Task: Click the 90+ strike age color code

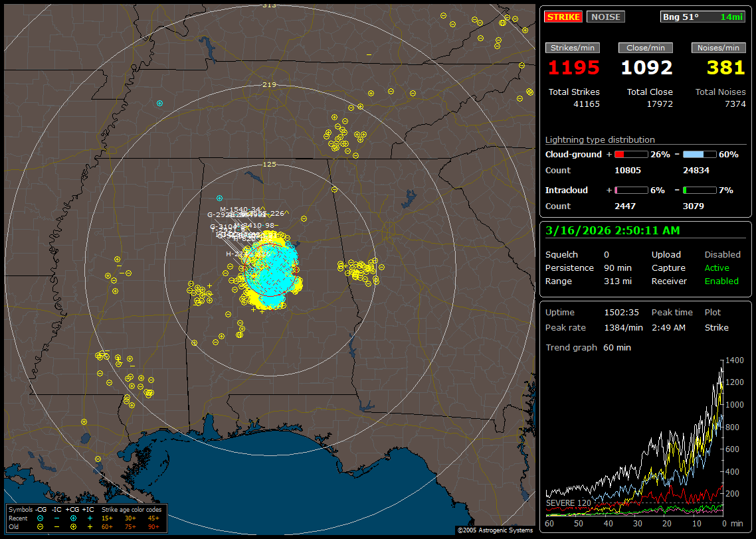Action: 153,526
